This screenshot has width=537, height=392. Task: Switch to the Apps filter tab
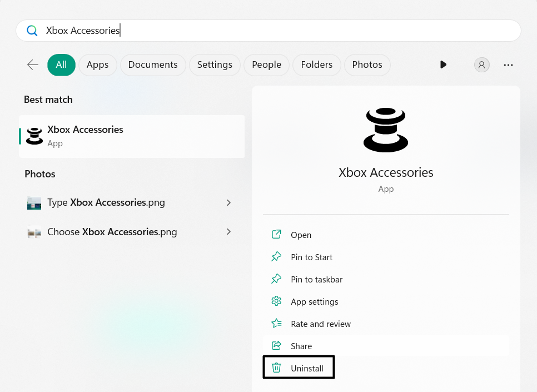pyautogui.click(x=97, y=64)
